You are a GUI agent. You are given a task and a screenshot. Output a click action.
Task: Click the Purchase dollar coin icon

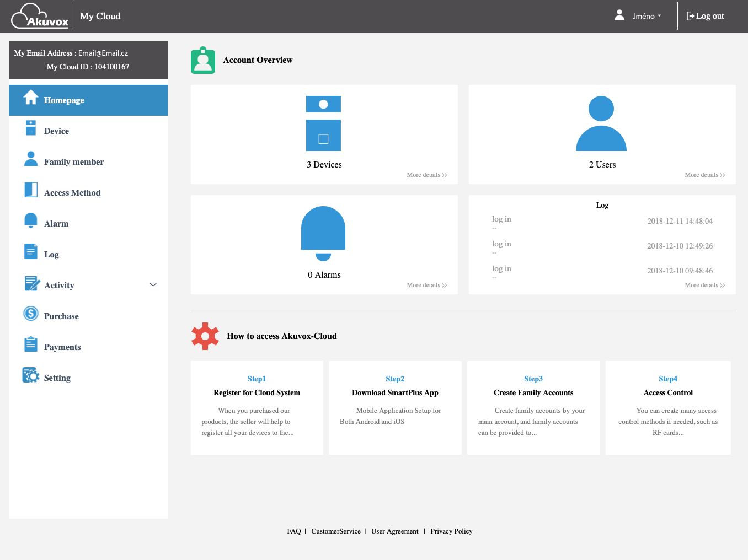click(31, 314)
